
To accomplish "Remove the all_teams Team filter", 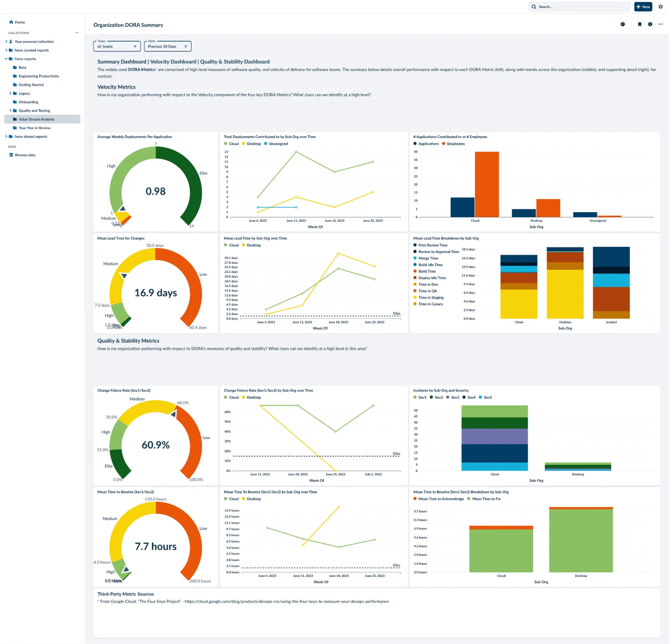I will pyautogui.click(x=135, y=46).
